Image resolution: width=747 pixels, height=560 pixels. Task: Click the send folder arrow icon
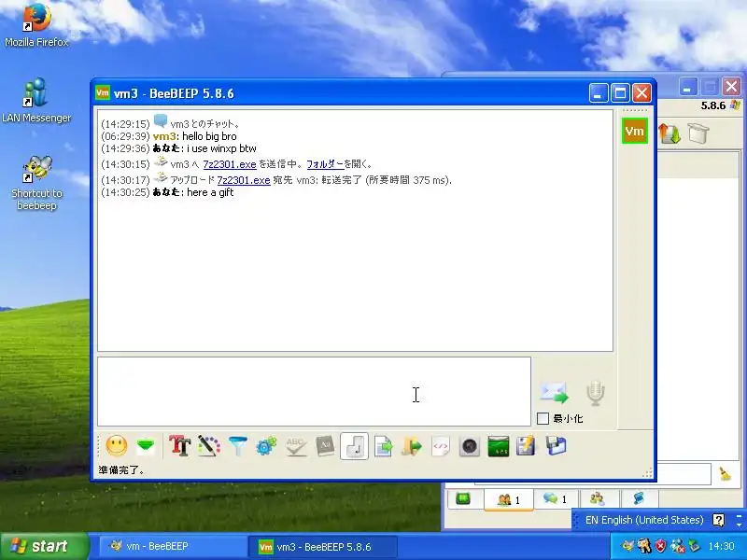coord(412,447)
